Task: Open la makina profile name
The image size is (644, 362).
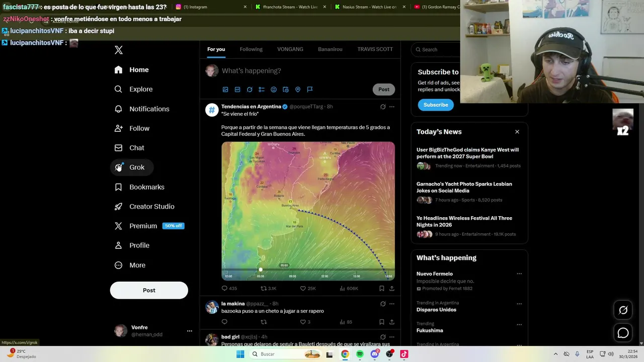Action: coord(233,304)
